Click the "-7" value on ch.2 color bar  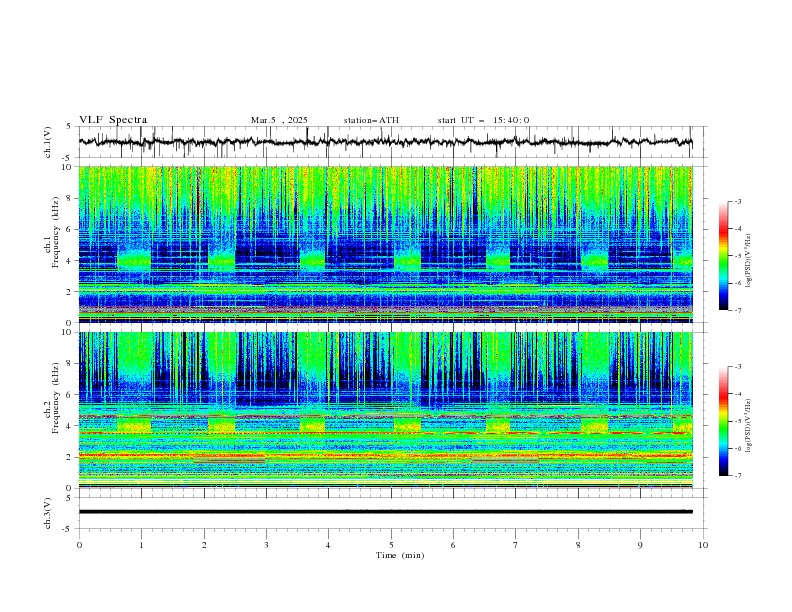[737, 476]
